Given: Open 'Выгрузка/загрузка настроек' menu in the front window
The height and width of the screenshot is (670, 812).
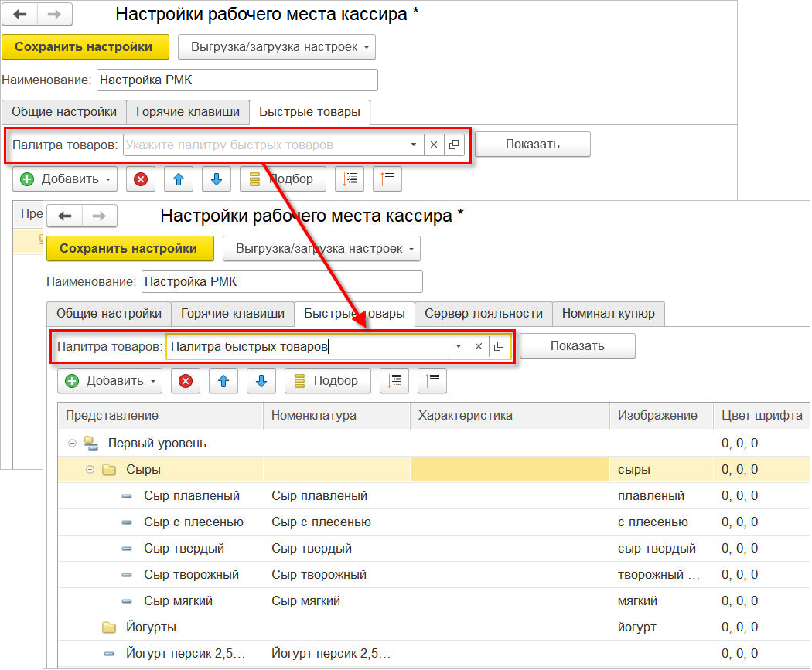Looking at the screenshot, I should pyautogui.click(x=322, y=249).
